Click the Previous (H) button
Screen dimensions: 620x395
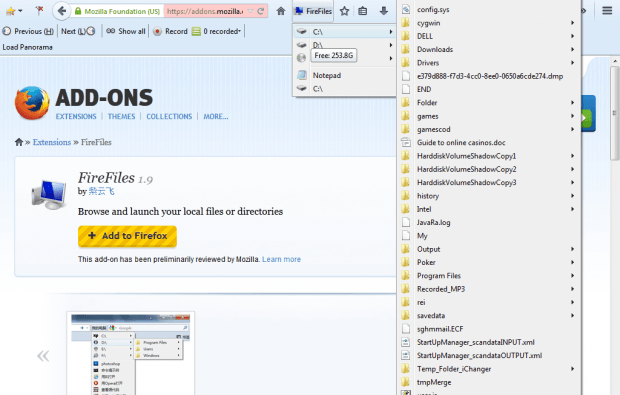point(28,31)
